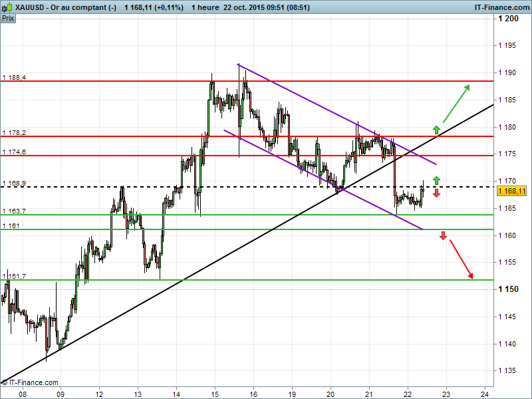This screenshot has height=399, width=532.
Task: Select the 1 161 support level label
Action: click(x=11, y=225)
